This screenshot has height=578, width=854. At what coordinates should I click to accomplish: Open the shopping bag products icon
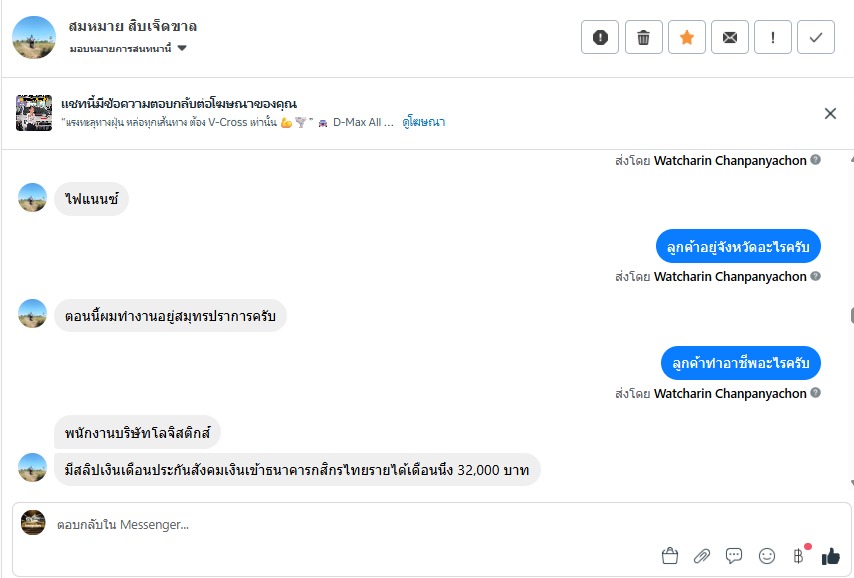pos(670,555)
